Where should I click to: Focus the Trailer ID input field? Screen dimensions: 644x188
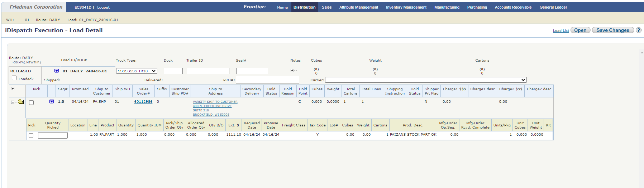tap(208, 71)
